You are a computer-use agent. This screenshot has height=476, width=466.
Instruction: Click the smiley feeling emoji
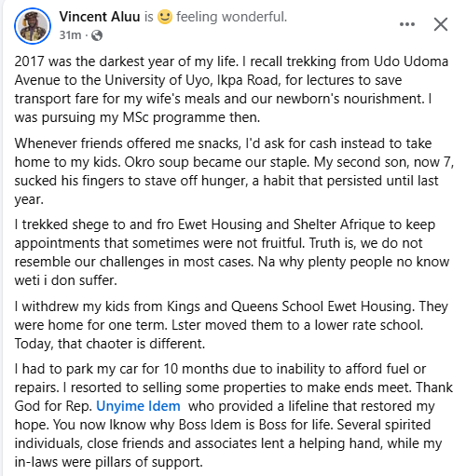165,17
